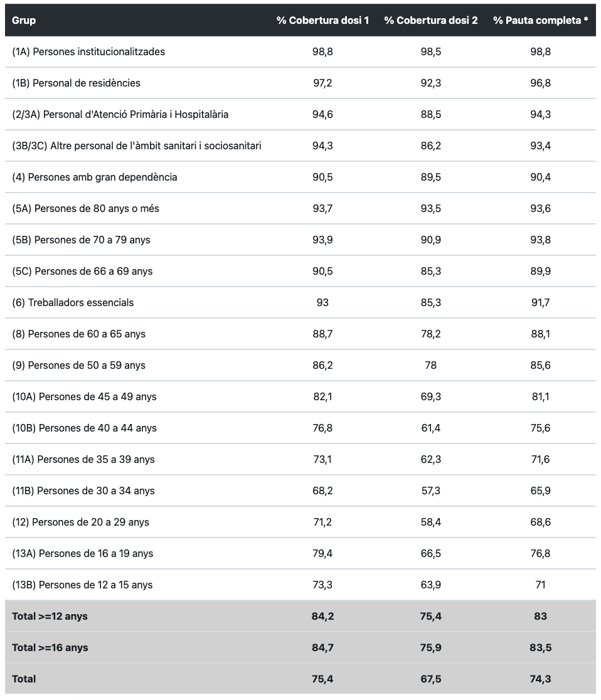The width and height of the screenshot is (601, 700).
Task: Click the Total >=16 anys summary label
Action: tap(50, 648)
